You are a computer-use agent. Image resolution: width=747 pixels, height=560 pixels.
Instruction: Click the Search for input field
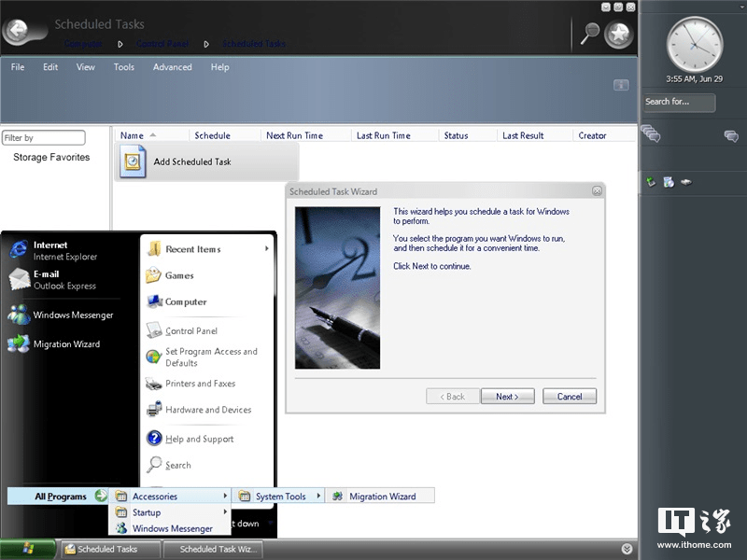point(679,102)
